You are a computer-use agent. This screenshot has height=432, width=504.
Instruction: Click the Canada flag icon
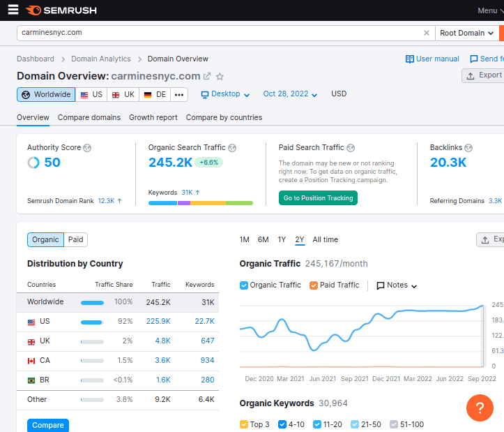point(31,362)
